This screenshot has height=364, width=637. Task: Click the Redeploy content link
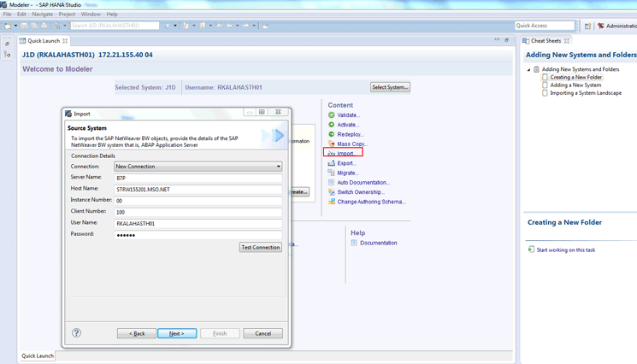[351, 134]
